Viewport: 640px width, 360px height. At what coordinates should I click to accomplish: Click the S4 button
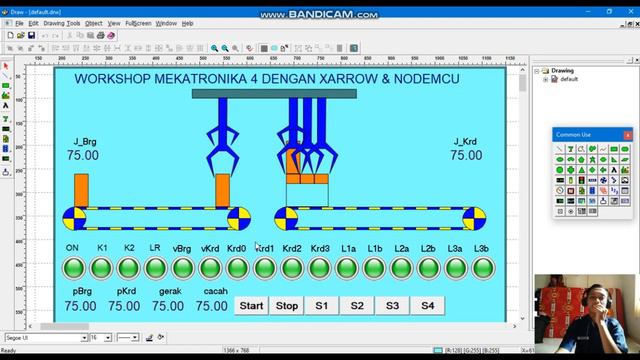(427, 306)
